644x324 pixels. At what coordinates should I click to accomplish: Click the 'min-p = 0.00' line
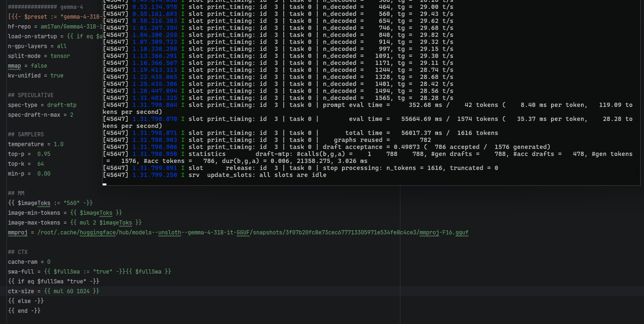click(x=29, y=174)
